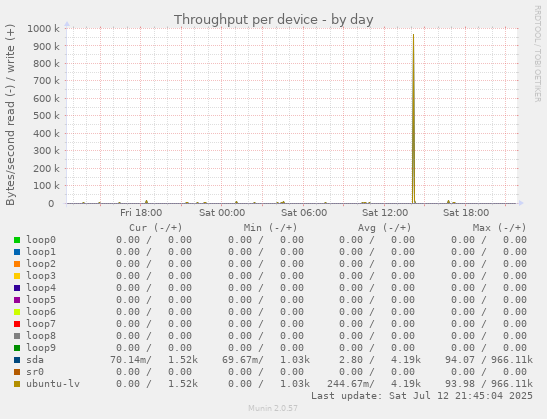Click the sda average read value 2.80
Screen dimensions: 547x419
click(351, 360)
